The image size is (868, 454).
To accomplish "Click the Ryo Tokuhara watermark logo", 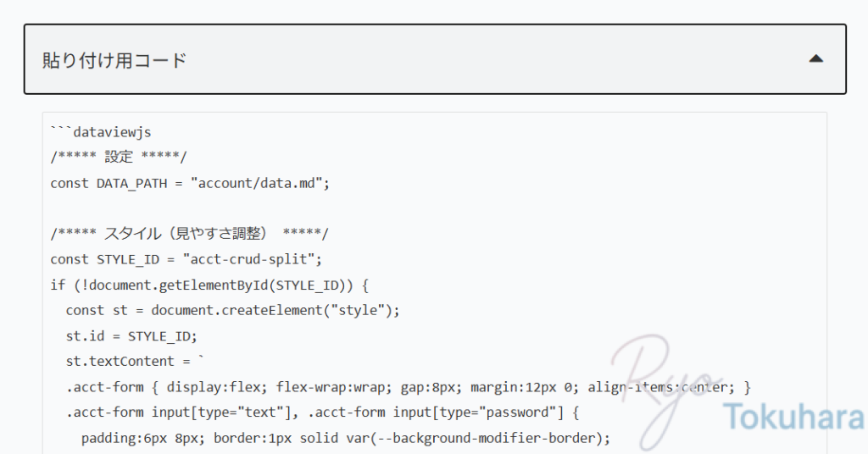I will click(x=737, y=391).
